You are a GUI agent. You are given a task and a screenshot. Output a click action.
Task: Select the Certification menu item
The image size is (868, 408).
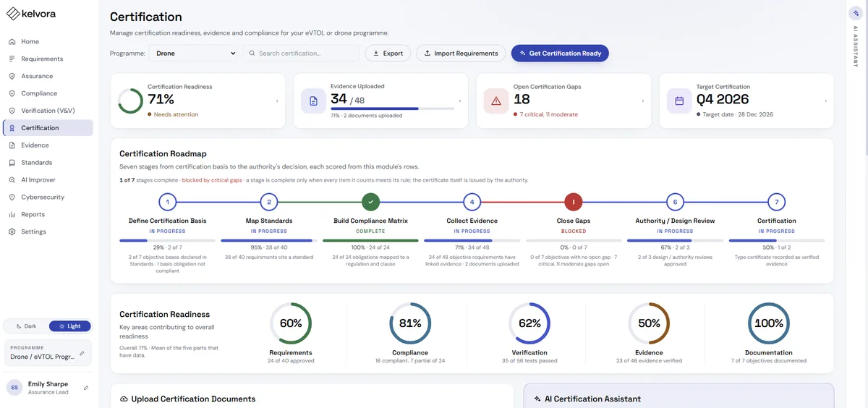click(x=48, y=128)
